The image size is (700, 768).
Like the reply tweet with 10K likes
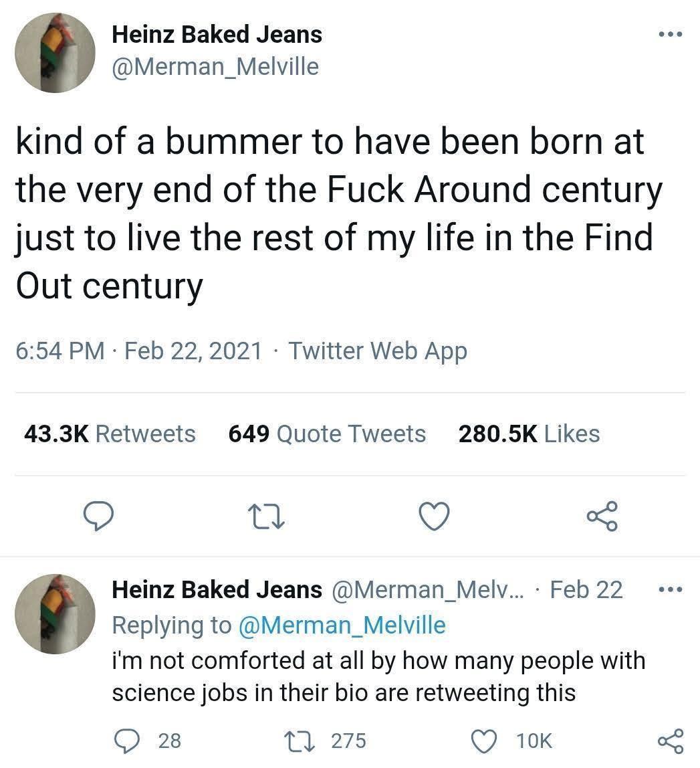485,740
